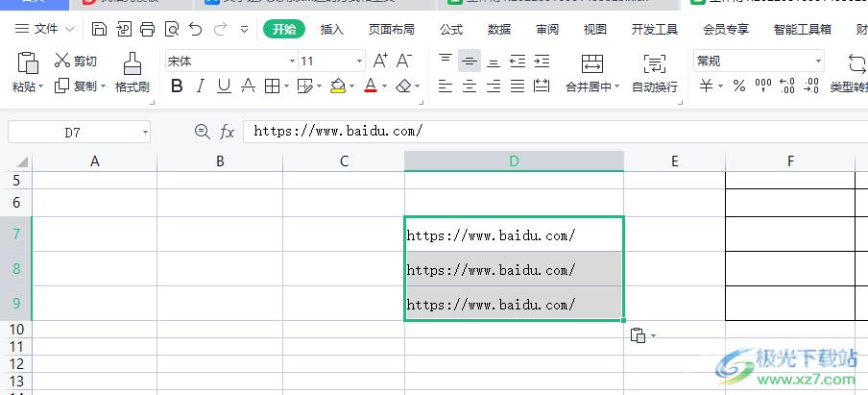
Task: Increase font size with A+ icon
Action: (380, 61)
